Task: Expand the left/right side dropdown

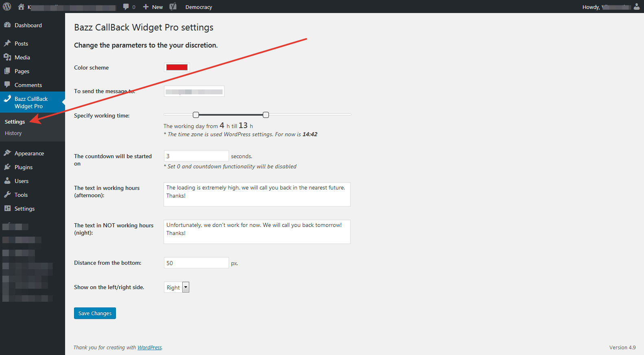Action: coord(186,287)
